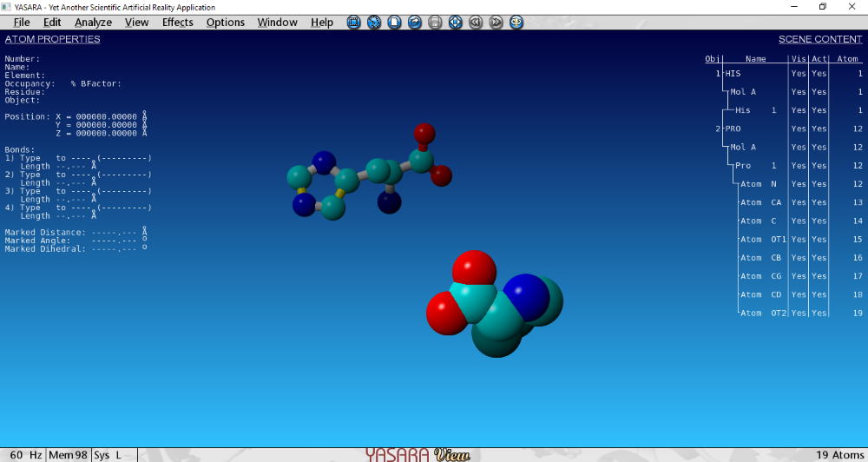
Task: Select Atom CB in scene content
Action: [x=761, y=258]
